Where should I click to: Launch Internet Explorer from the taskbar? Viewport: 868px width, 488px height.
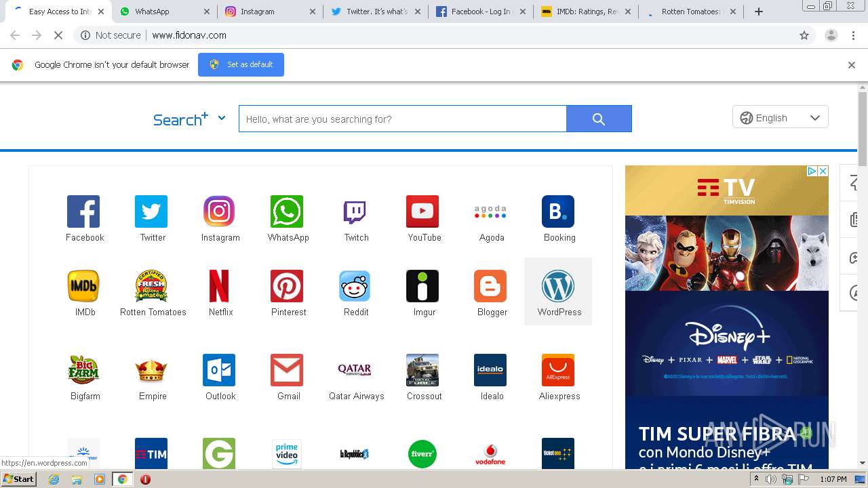54,479
